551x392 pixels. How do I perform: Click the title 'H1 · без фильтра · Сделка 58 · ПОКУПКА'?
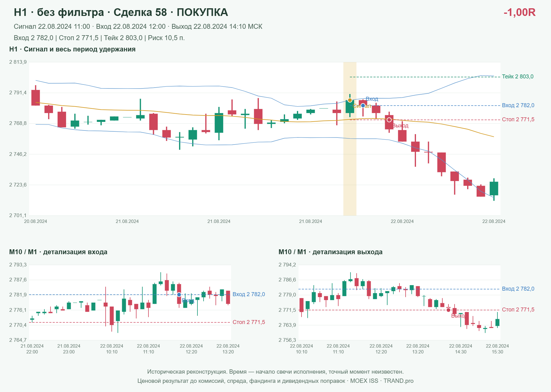click(121, 12)
